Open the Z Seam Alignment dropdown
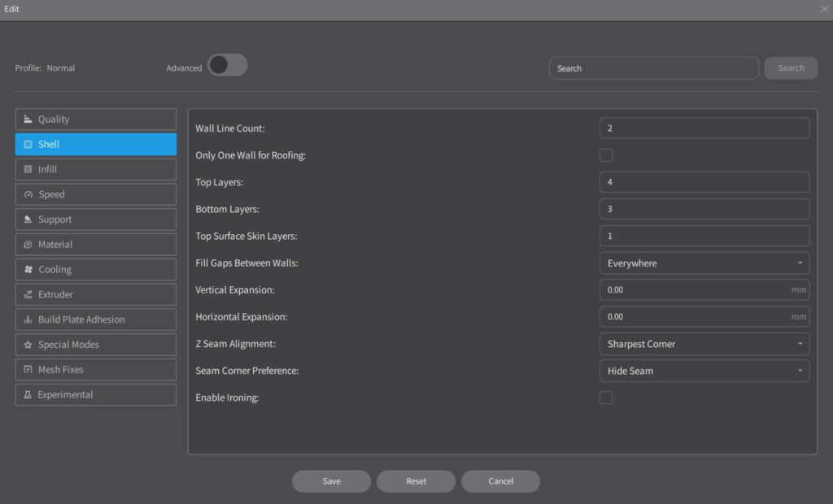 coord(704,344)
